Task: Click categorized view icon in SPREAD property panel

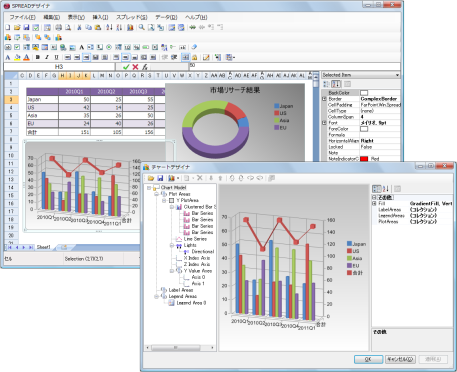Action: point(326,84)
